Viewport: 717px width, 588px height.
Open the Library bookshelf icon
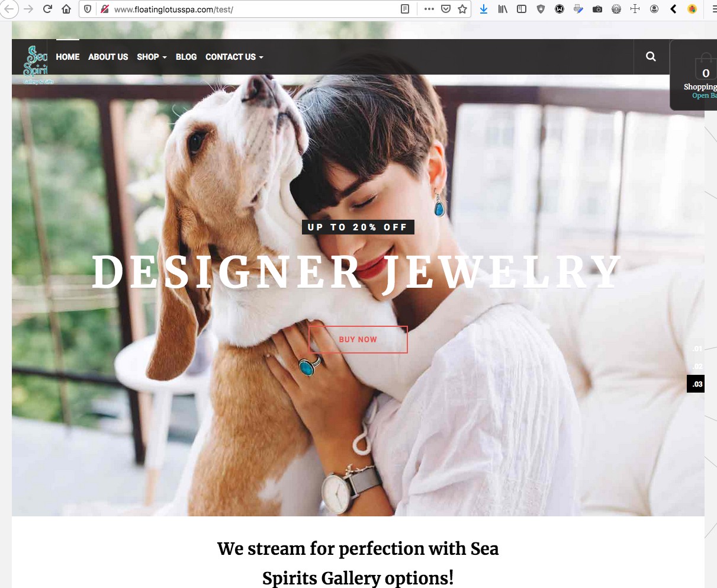503,9
